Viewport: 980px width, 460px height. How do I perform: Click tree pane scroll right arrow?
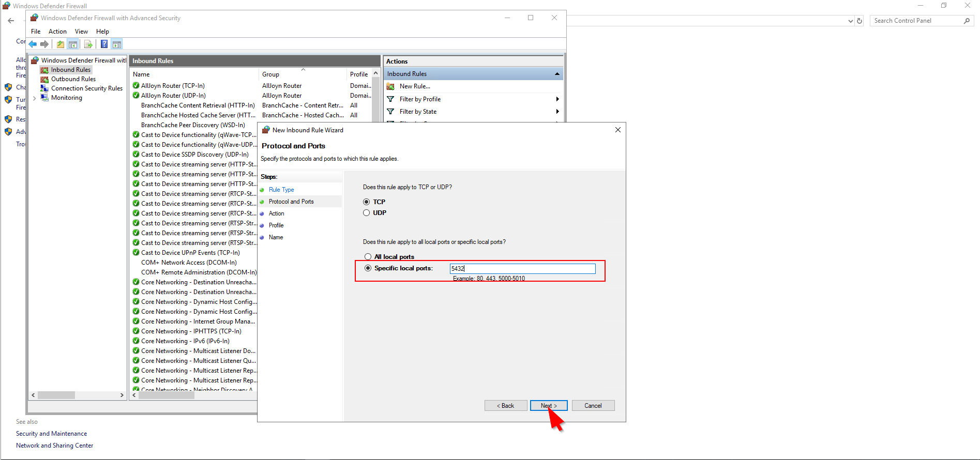pos(122,395)
